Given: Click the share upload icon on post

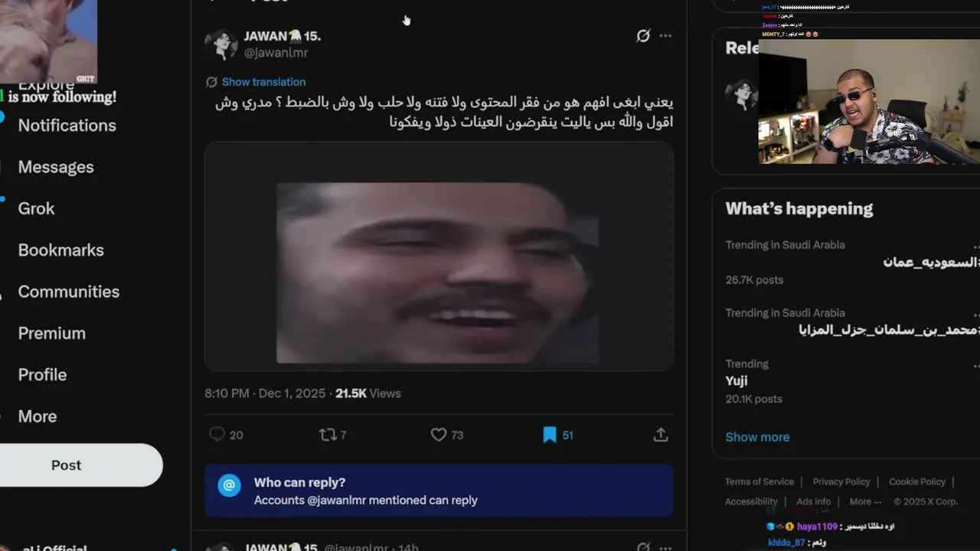Looking at the screenshot, I should 661,435.
